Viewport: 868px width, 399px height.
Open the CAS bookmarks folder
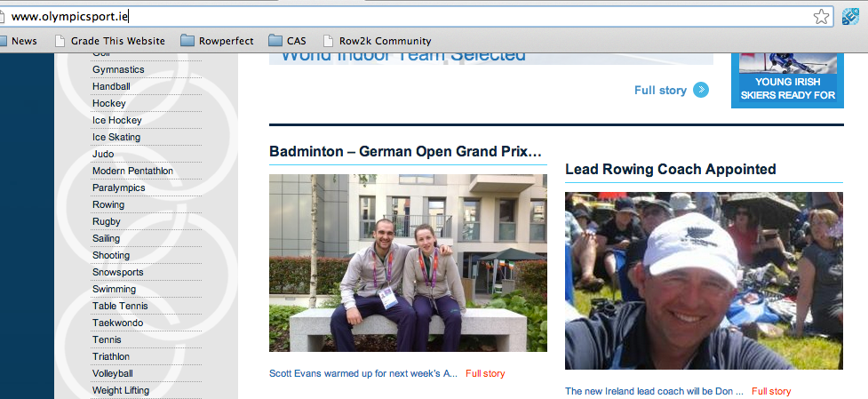coord(288,41)
